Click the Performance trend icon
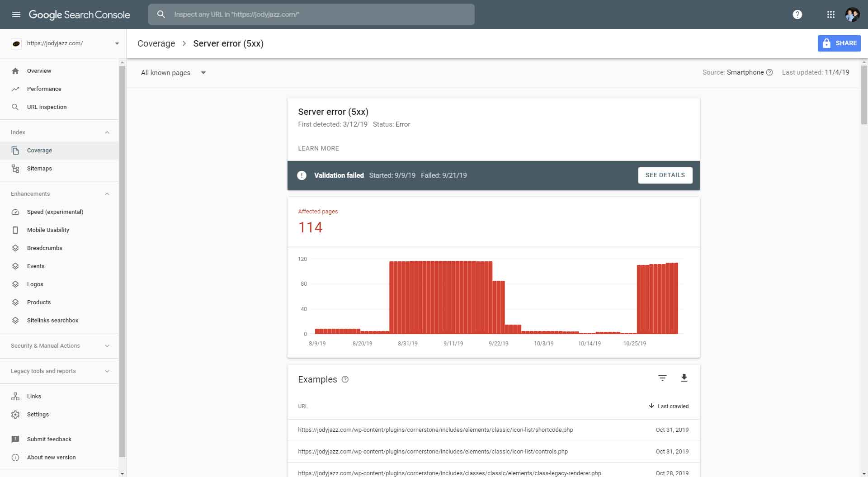The height and width of the screenshot is (477, 868). coord(15,89)
